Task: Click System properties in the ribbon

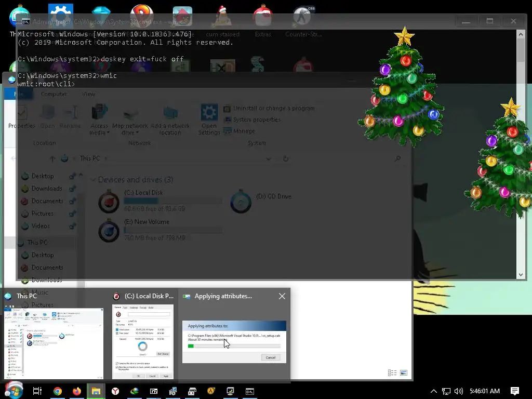Action: (x=252, y=119)
